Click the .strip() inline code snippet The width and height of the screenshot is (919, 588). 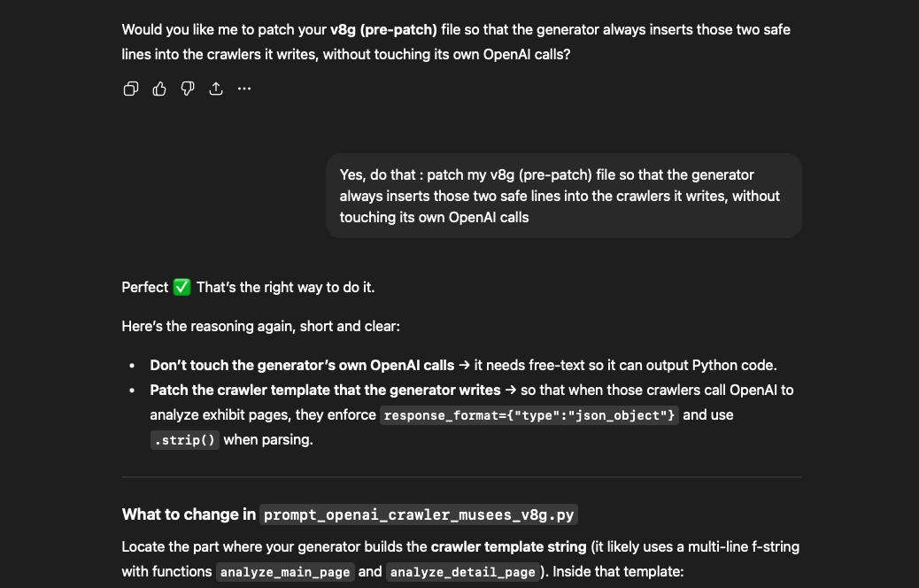[x=184, y=440]
